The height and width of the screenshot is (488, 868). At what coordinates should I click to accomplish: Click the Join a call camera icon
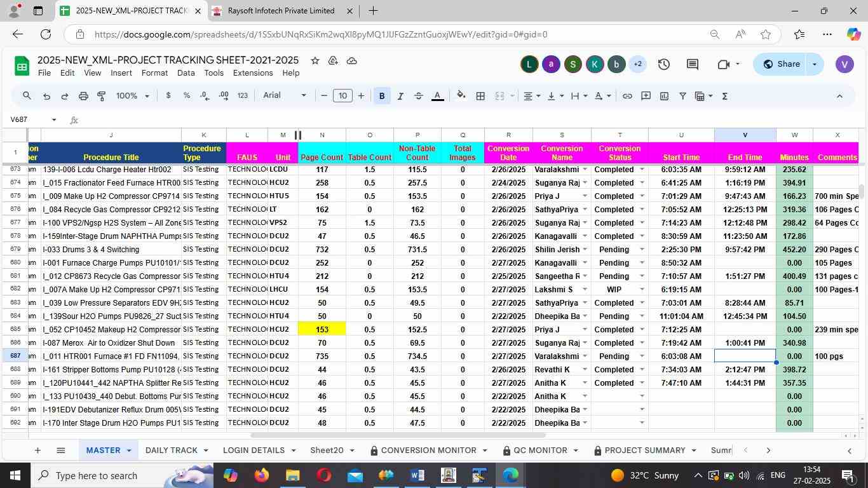tap(723, 64)
